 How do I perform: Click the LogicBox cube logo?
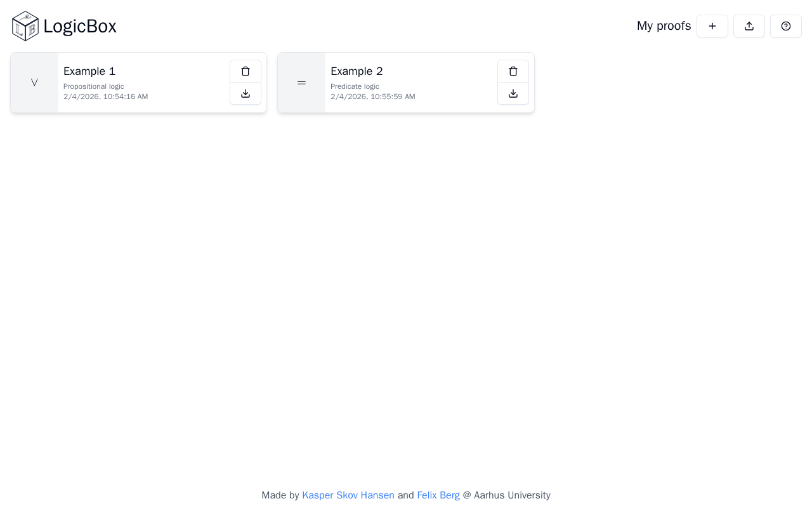[x=25, y=26]
